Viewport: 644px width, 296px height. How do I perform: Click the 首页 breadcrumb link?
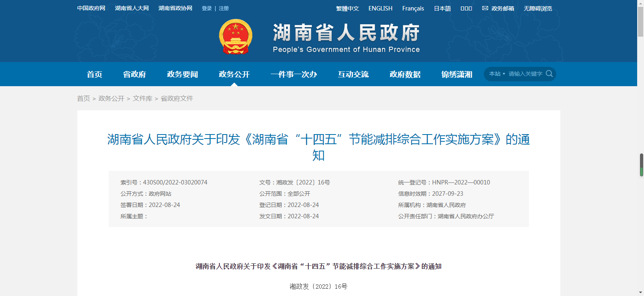[84, 98]
